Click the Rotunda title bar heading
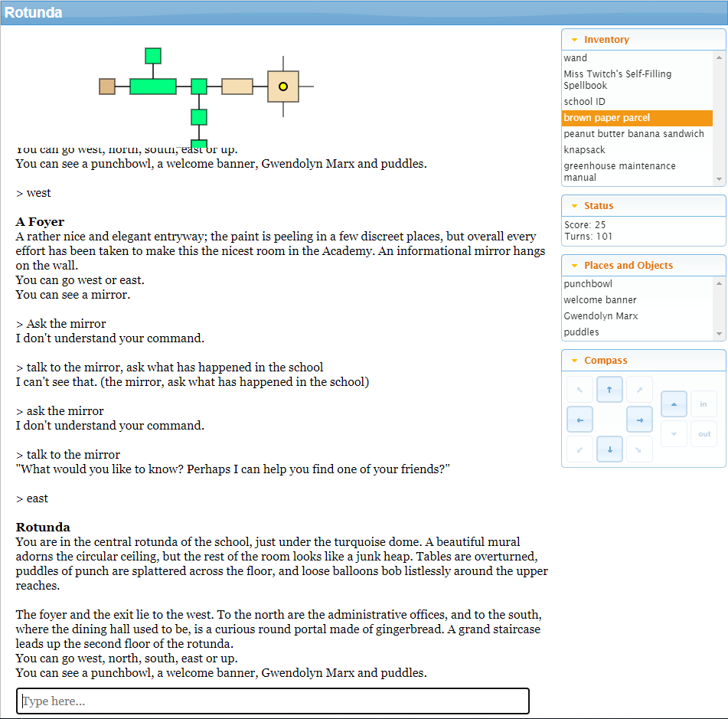 (x=34, y=12)
